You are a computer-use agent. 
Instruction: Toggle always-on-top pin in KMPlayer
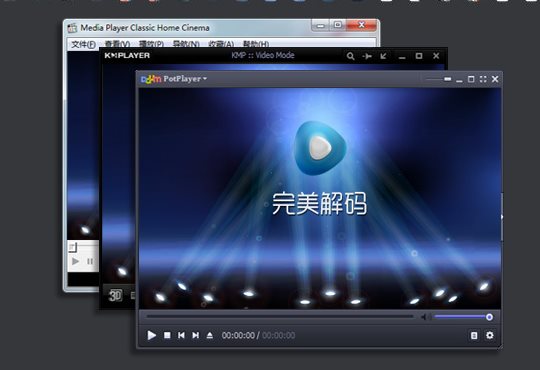click(x=367, y=56)
